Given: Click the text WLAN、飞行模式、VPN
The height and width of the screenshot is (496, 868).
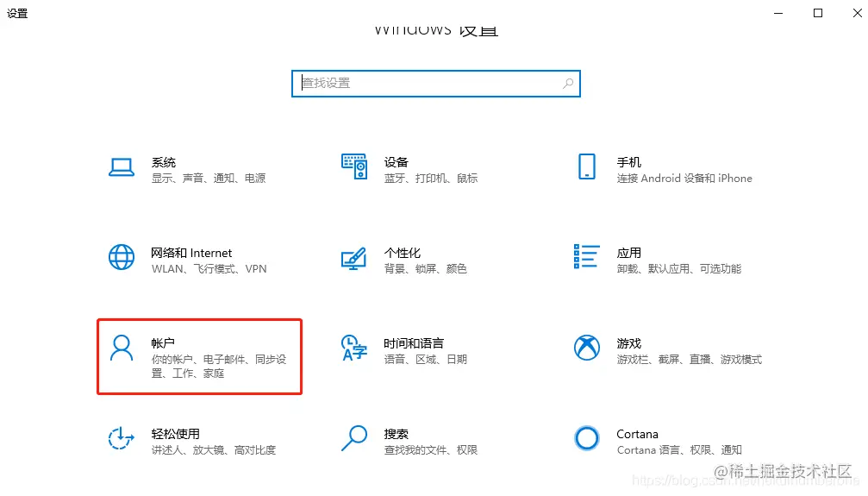Looking at the screenshot, I should (x=209, y=269).
